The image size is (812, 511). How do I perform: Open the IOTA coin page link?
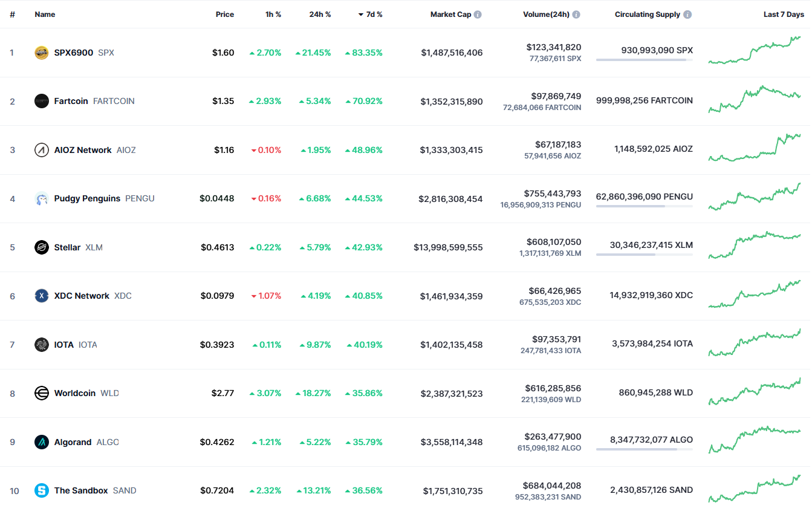pos(65,345)
